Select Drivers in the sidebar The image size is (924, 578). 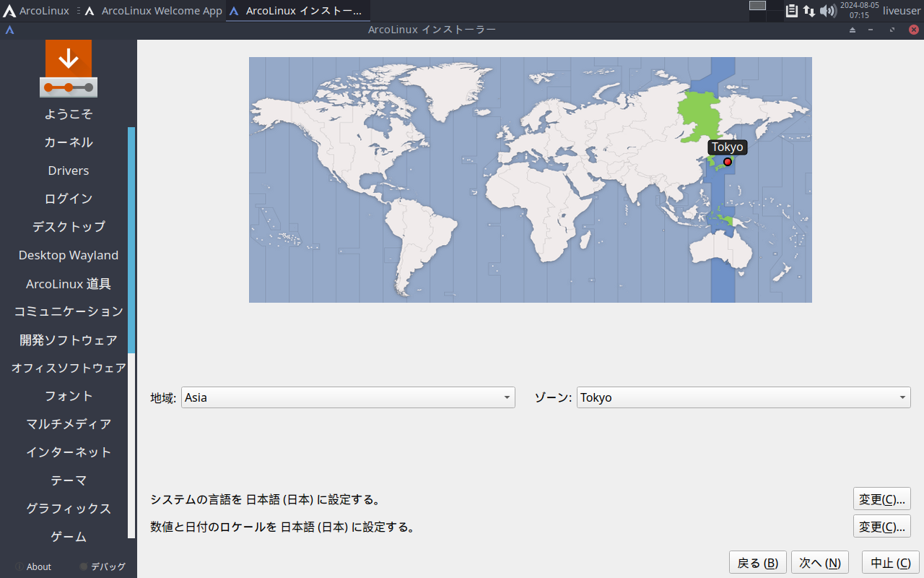tap(69, 171)
